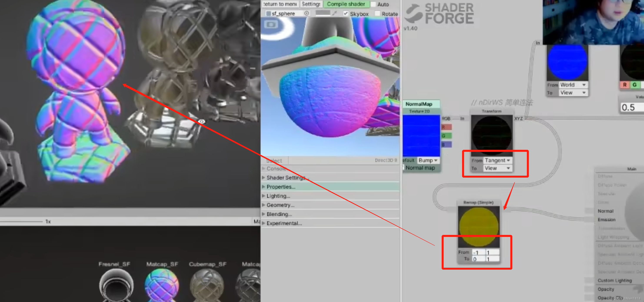Open the From Tangent space dropdown
The height and width of the screenshot is (302, 644).
[x=497, y=160]
